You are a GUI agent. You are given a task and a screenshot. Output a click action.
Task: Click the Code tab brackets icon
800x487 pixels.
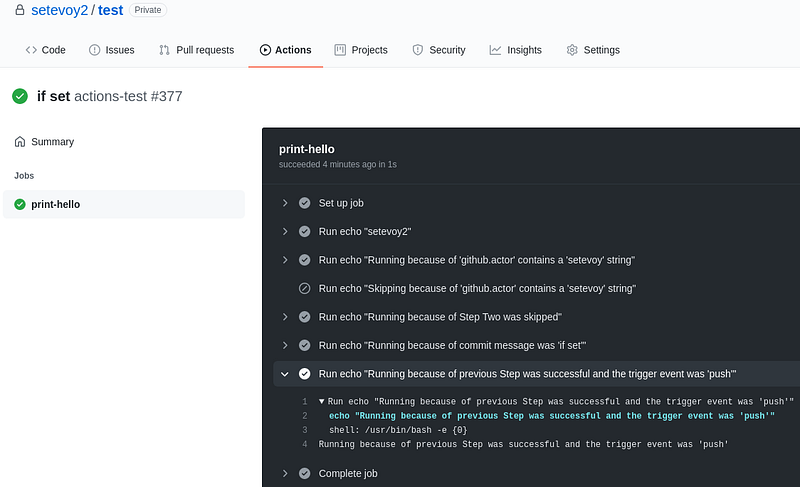pyautogui.click(x=31, y=50)
